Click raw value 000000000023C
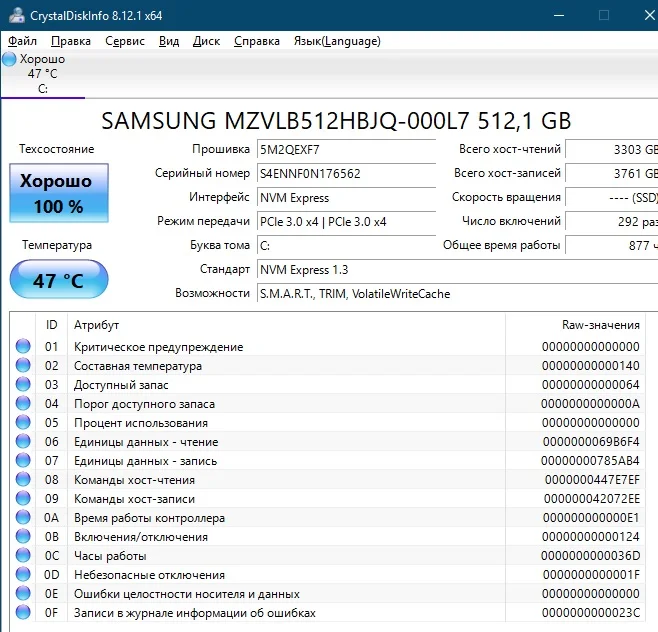 click(x=591, y=613)
